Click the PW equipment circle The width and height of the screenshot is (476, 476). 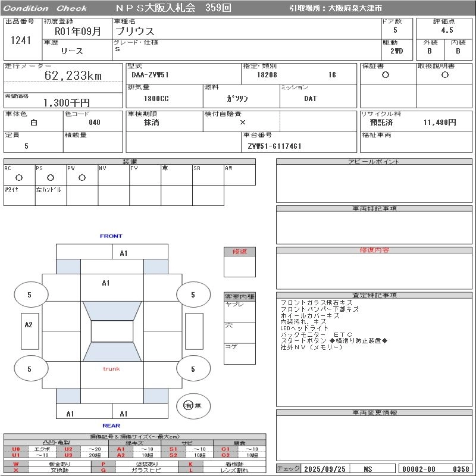[82, 177]
